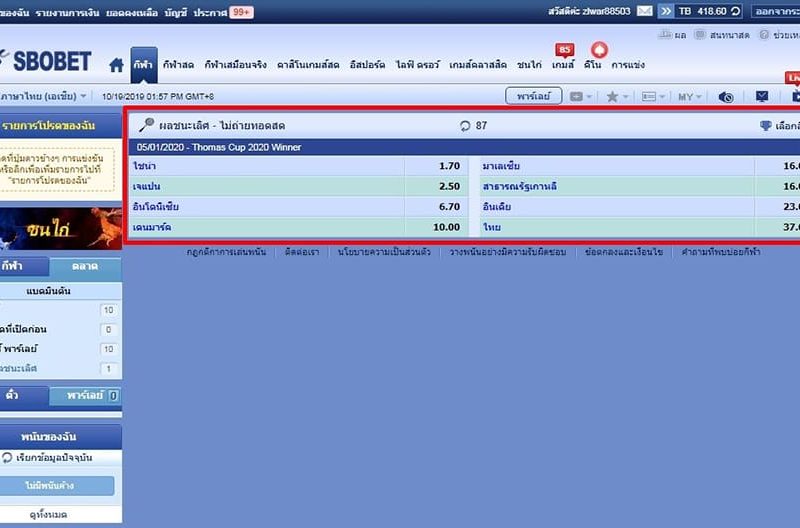
Task: Select the สาธารณรัฐเกาหลี team row
Action: click(x=640, y=186)
